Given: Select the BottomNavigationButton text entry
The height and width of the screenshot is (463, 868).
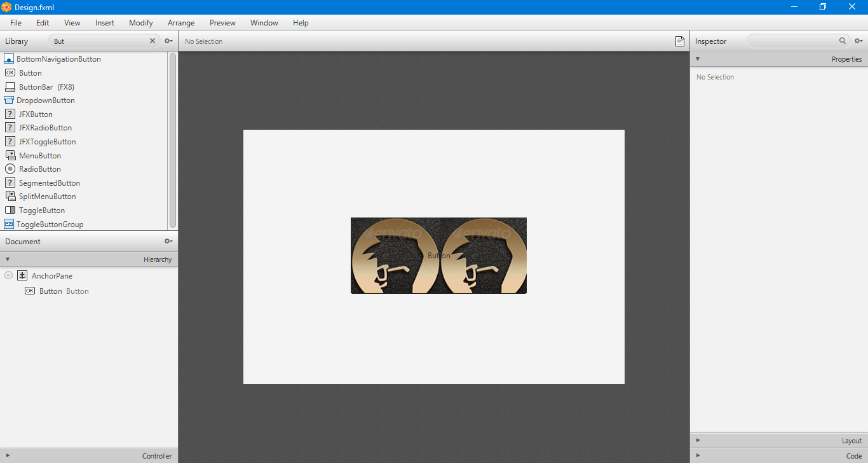Looking at the screenshot, I should tap(58, 59).
